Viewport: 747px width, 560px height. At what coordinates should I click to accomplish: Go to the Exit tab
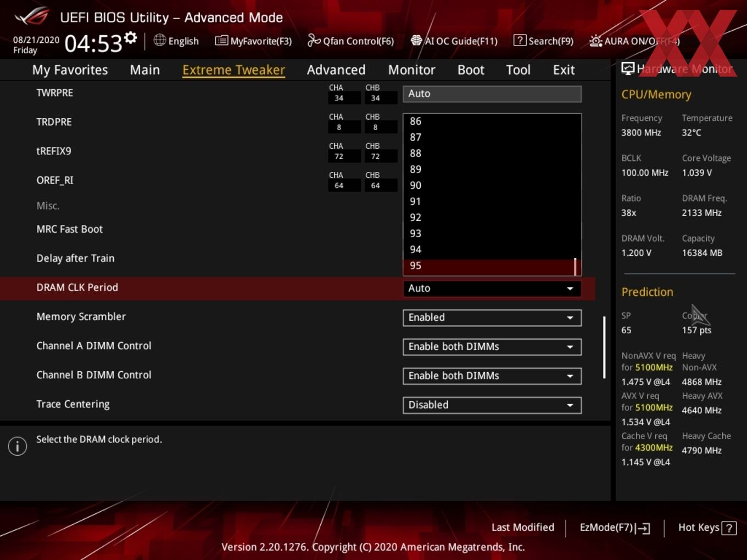tap(564, 70)
